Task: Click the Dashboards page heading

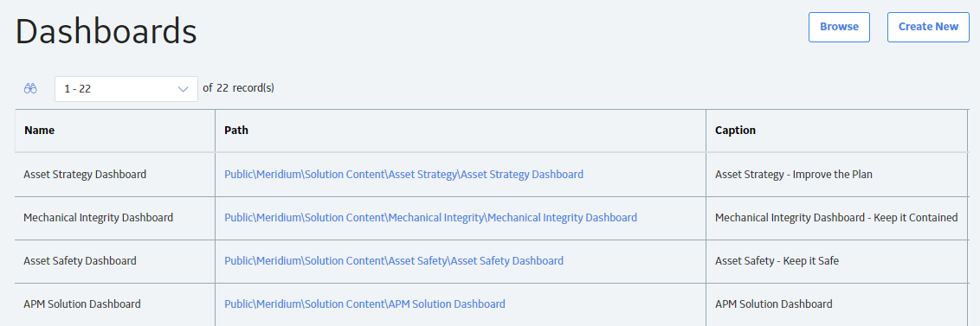Action: click(106, 31)
